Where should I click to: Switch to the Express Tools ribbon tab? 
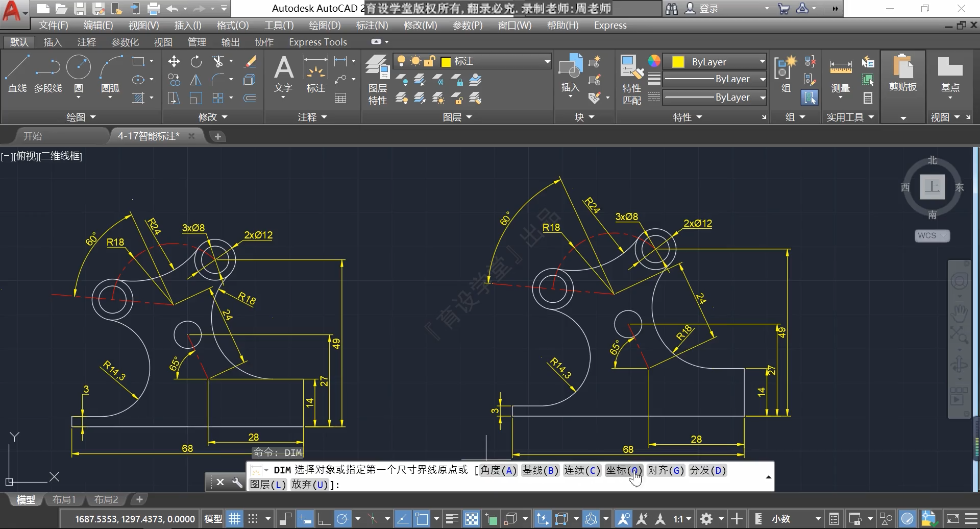[317, 42]
